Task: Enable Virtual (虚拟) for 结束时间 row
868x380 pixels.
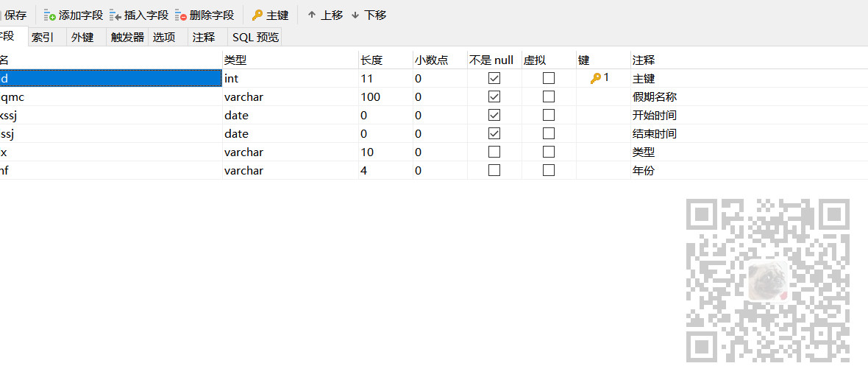Action: [549, 133]
